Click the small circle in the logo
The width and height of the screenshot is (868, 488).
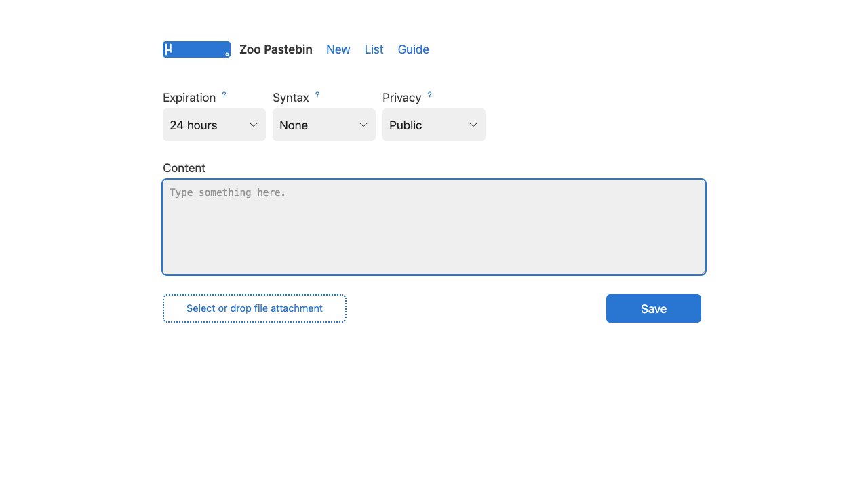pyautogui.click(x=227, y=54)
